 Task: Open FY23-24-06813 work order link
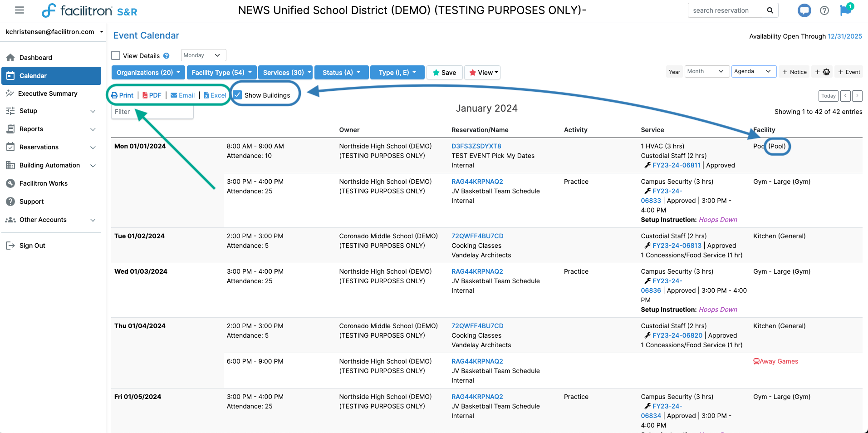coord(677,246)
